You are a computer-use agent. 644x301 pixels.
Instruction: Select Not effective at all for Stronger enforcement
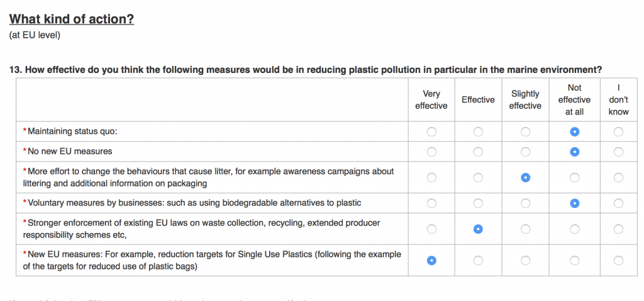tap(575, 229)
